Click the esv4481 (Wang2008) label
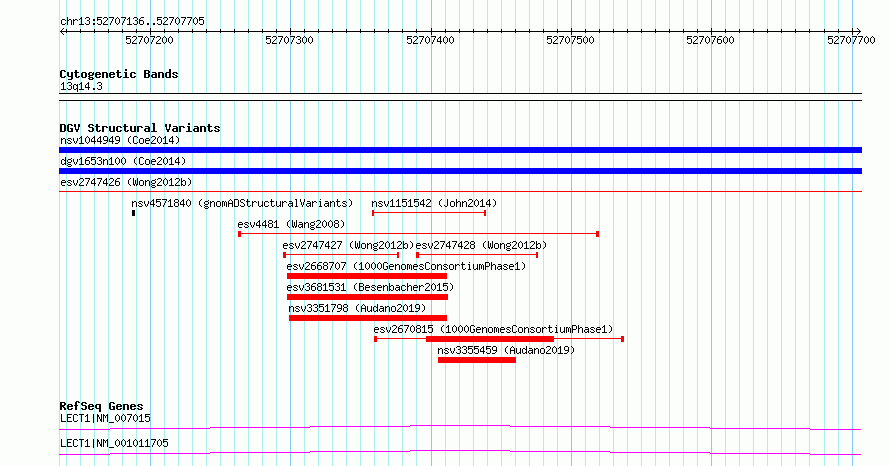The height and width of the screenshot is (466, 890). [291, 224]
